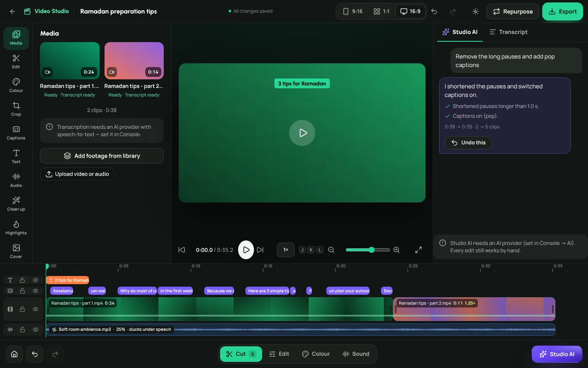Image resolution: width=588 pixels, height=368 pixels.
Task: Click the bottom bar redo button
Action: (x=55, y=354)
